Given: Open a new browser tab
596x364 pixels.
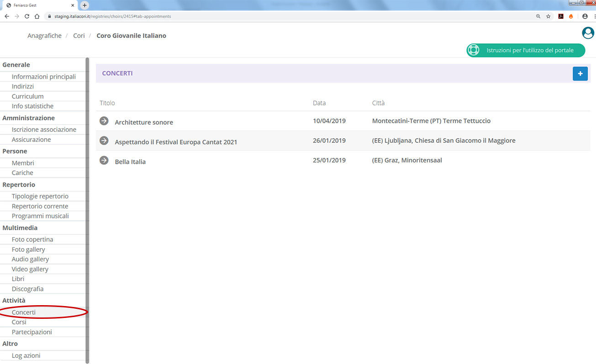Looking at the screenshot, I should click(x=84, y=5).
